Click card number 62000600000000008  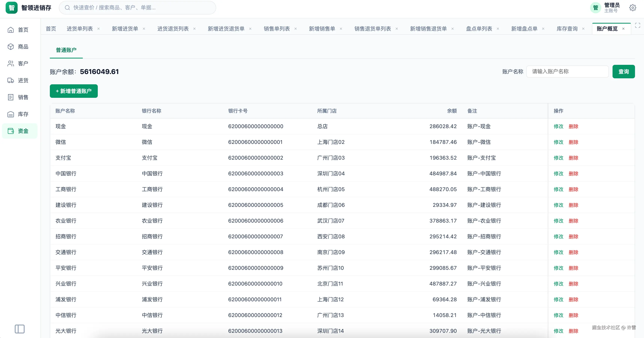256,252
